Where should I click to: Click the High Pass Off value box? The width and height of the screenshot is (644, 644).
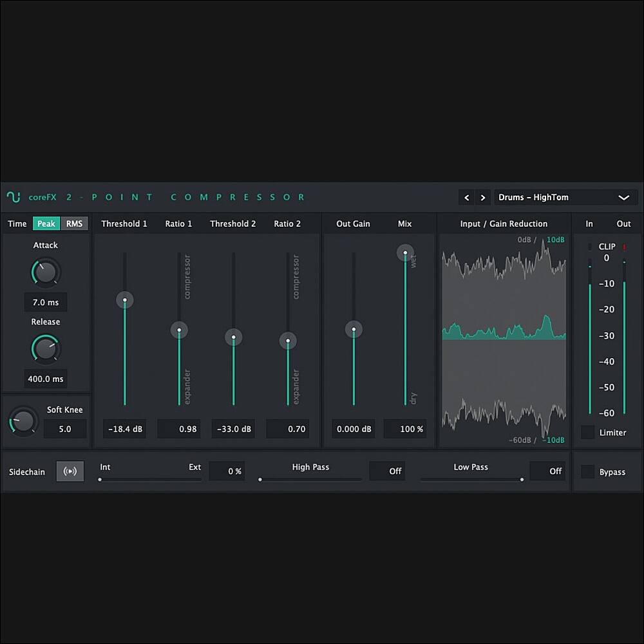point(387,471)
